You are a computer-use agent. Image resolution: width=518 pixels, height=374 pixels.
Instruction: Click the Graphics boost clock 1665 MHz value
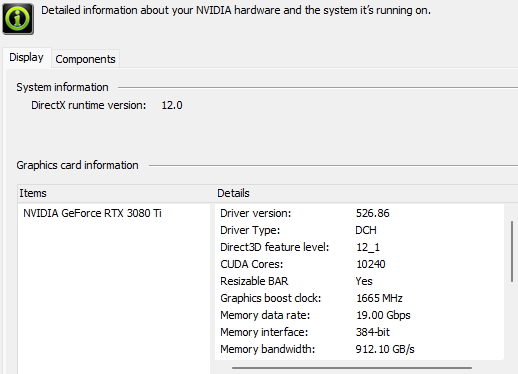coord(379,298)
